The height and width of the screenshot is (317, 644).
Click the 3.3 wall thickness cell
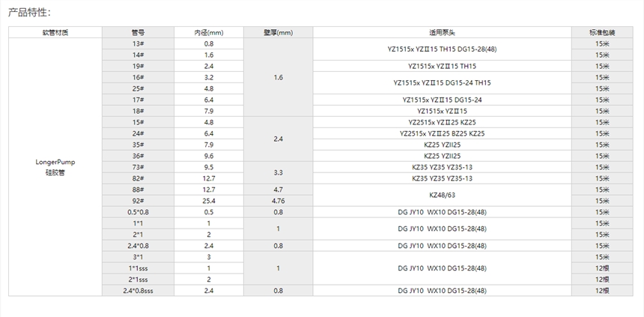(278, 172)
